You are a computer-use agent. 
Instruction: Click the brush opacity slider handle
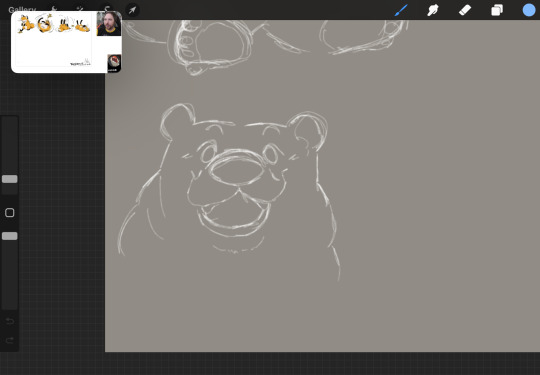pyautogui.click(x=10, y=236)
